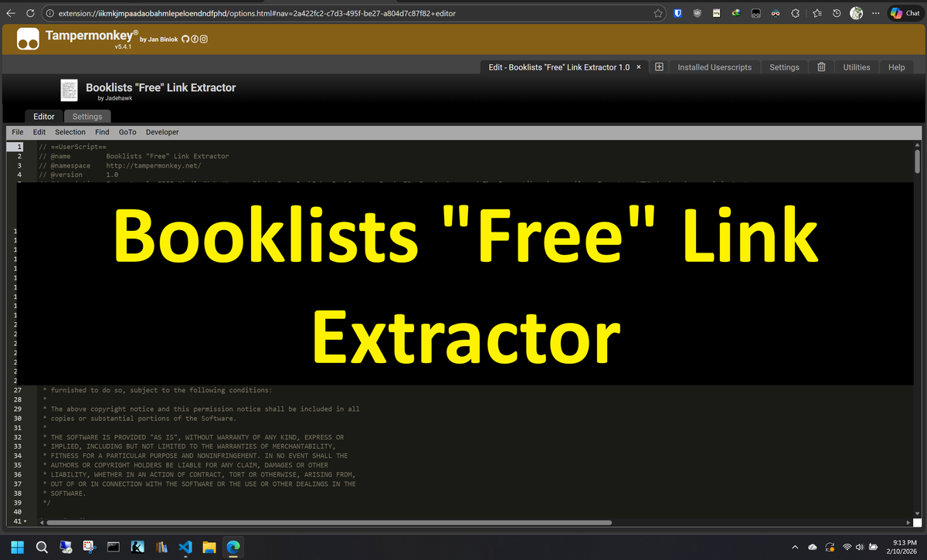Open Copilot Chat in the browser toolbar
The height and width of the screenshot is (560, 927).
pyautogui.click(x=904, y=12)
